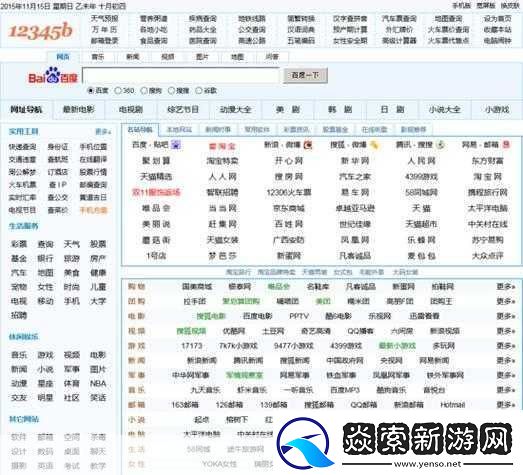Image resolution: width=523 pixels, height=475 pixels.
Task: Click the Baidu paw logo
Action: point(53,75)
